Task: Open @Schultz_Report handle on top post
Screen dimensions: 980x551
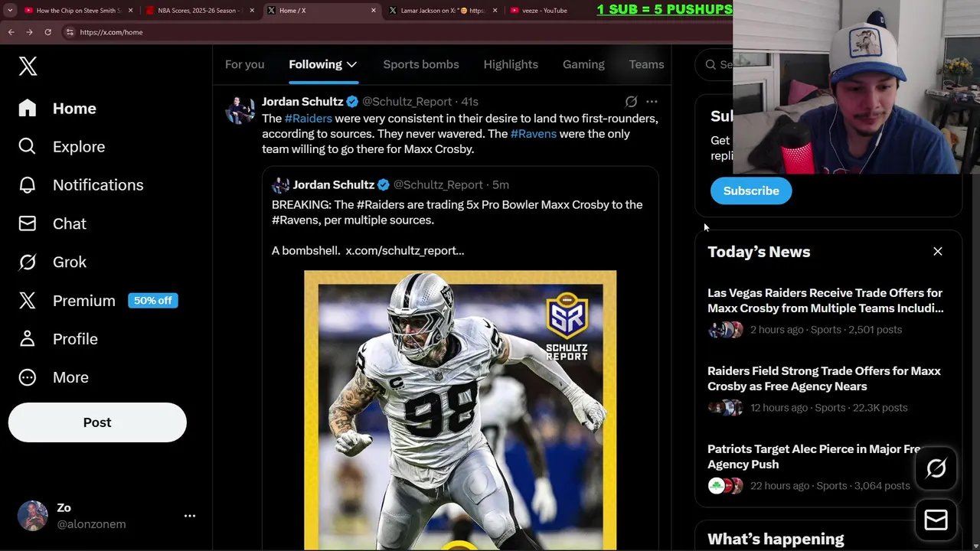Action: click(407, 102)
